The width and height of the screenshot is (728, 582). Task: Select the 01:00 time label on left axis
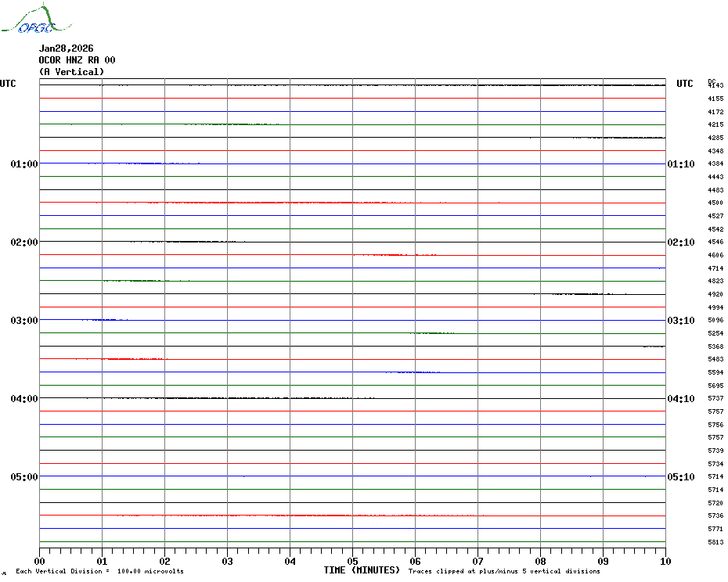[24, 164]
